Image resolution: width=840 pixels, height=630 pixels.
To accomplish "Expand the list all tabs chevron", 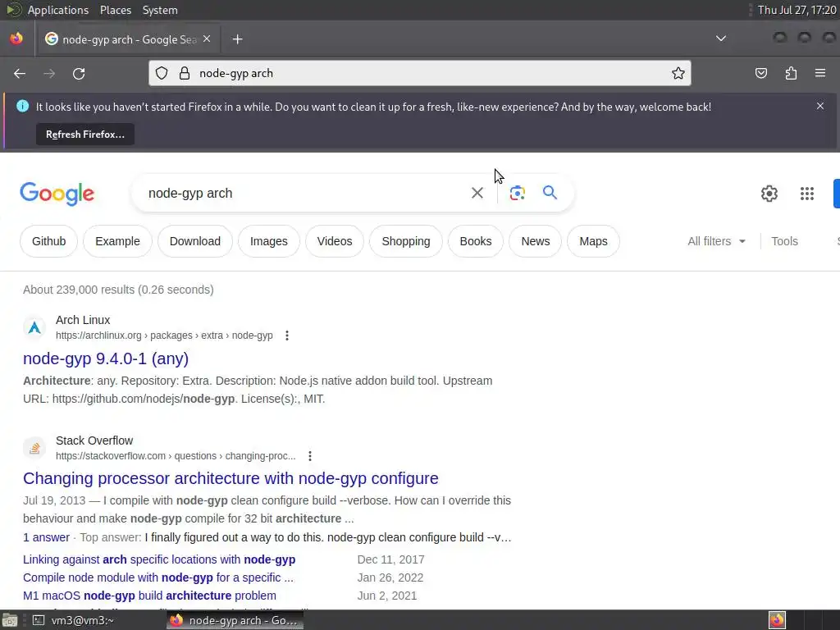I will 721,39.
